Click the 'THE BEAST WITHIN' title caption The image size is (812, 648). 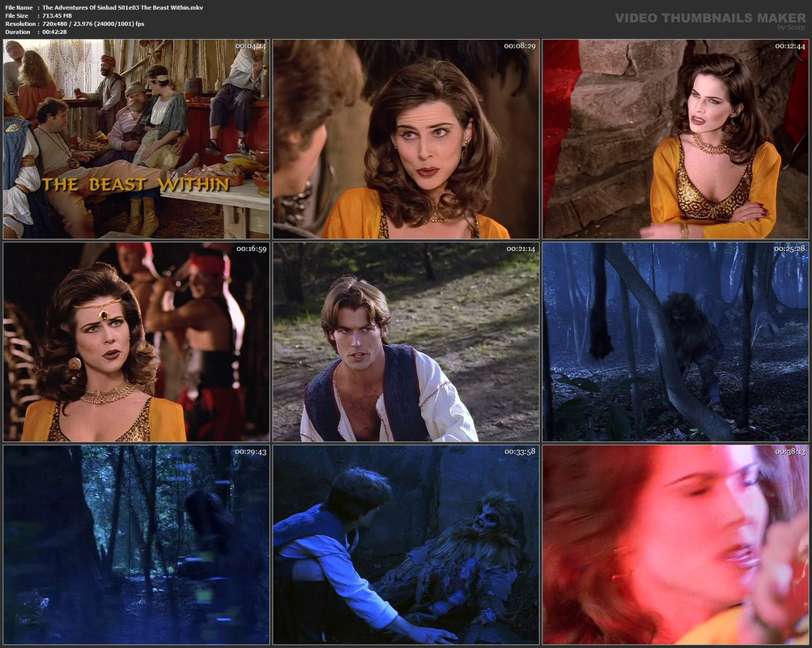(136, 185)
